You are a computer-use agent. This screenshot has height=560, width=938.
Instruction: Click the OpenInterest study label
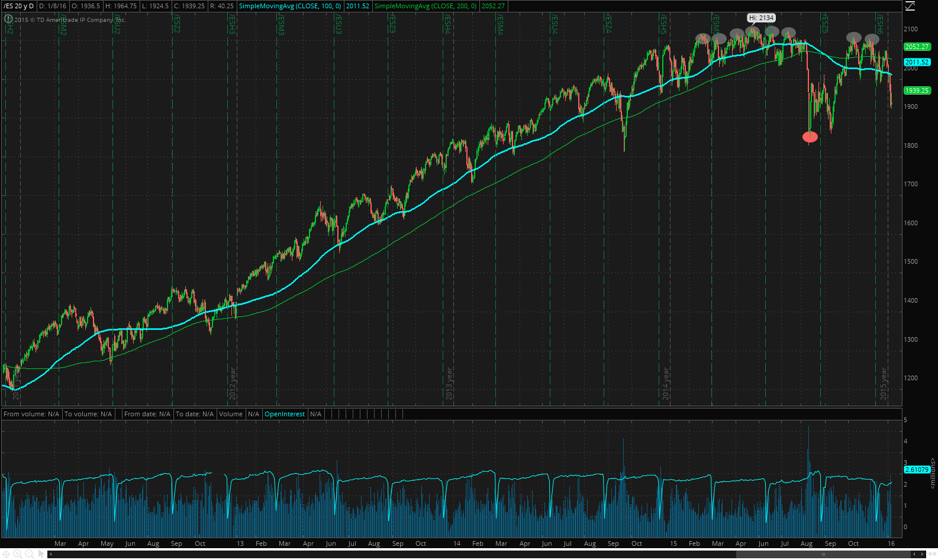coord(285,414)
